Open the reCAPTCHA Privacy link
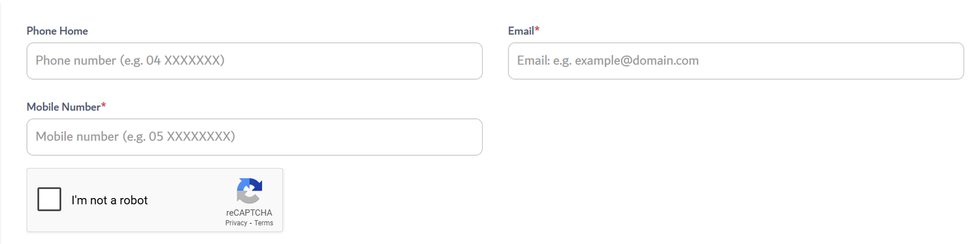Viewport: 980px width, 244px height. tap(236, 223)
